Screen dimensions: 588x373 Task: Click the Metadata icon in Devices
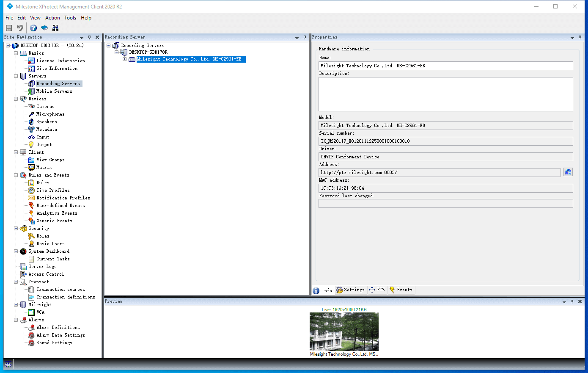tap(31, 129)
